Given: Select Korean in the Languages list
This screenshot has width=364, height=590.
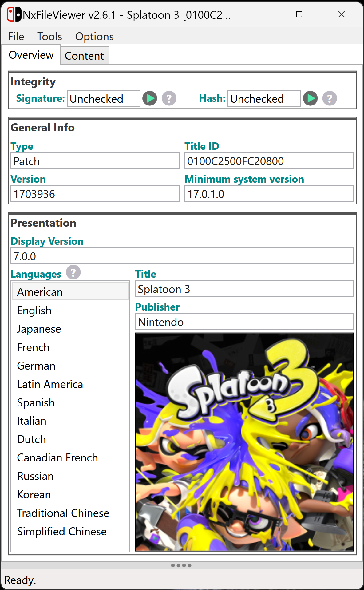Looking at the screenshot, I should pos(70,494).
